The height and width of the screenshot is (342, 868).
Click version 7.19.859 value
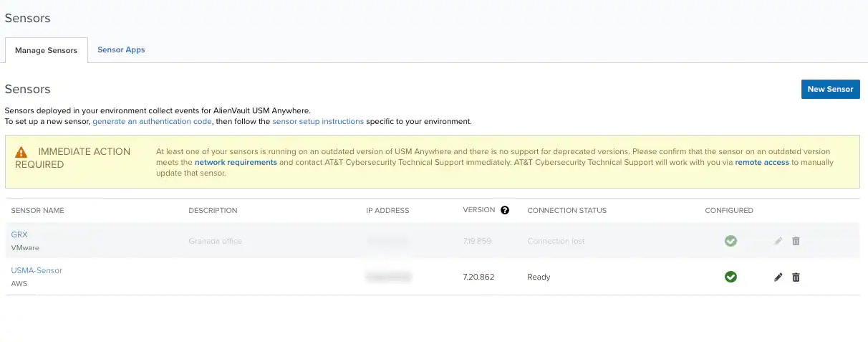tap(478, 241)
